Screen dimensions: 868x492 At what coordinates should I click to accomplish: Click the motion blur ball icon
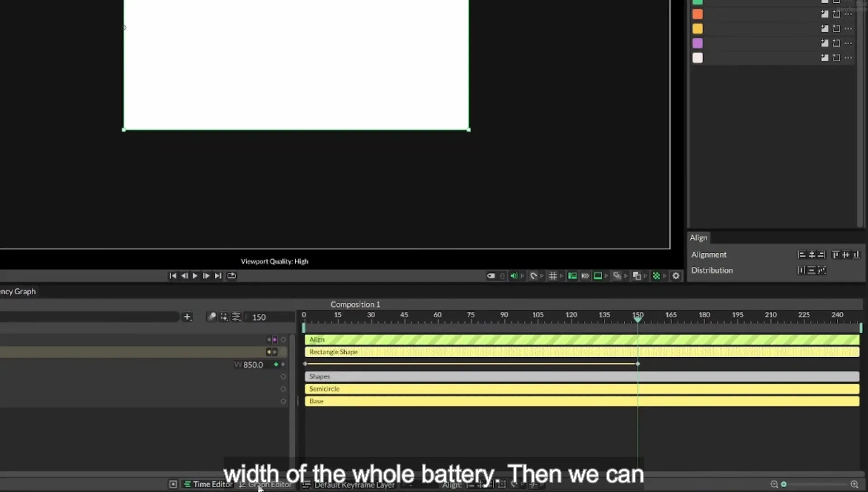click(x=212, y=317)
